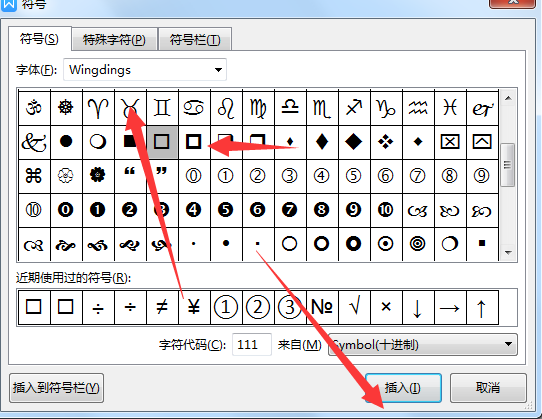
Task: Choose the № recent symbol
Action: click(322, 307)
